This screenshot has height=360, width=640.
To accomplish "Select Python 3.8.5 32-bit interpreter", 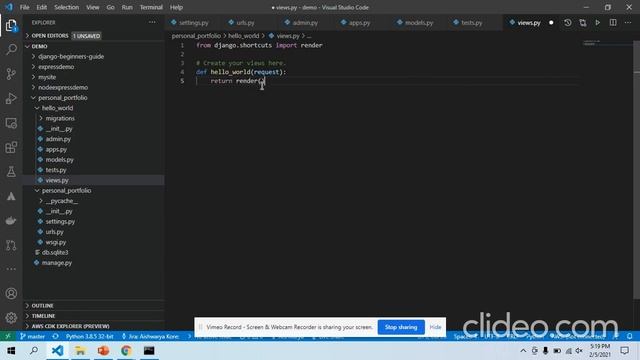I will point(89,336).
